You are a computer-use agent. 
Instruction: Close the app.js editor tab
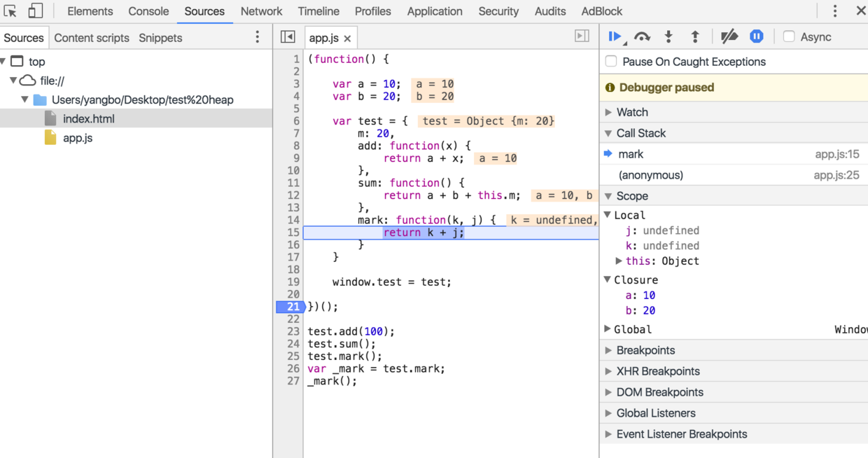(347, 39)
